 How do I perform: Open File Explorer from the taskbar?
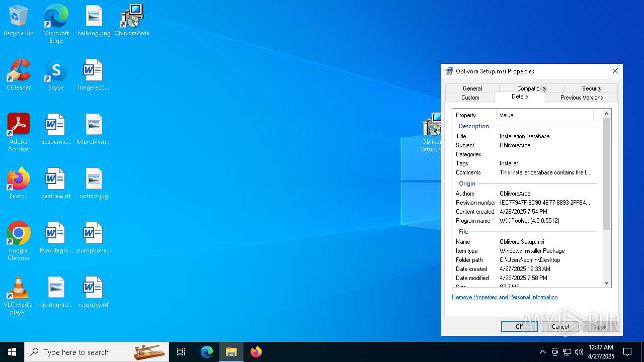coord(231,352)
